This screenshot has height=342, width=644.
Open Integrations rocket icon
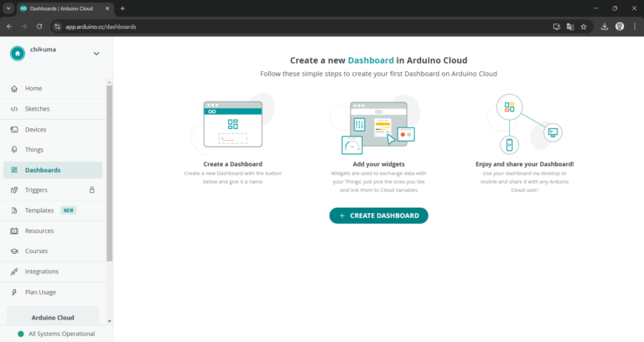[x=14, y=272]
